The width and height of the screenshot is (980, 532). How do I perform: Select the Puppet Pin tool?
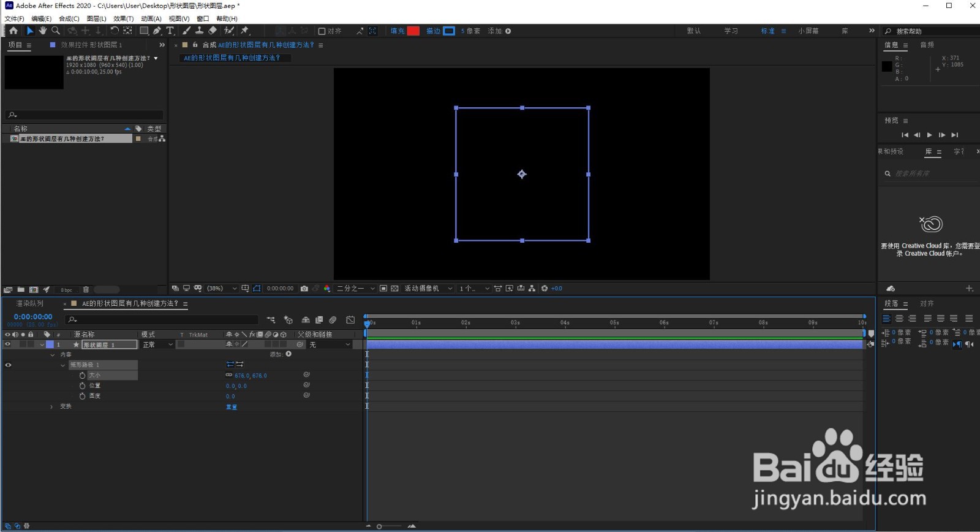245,31
